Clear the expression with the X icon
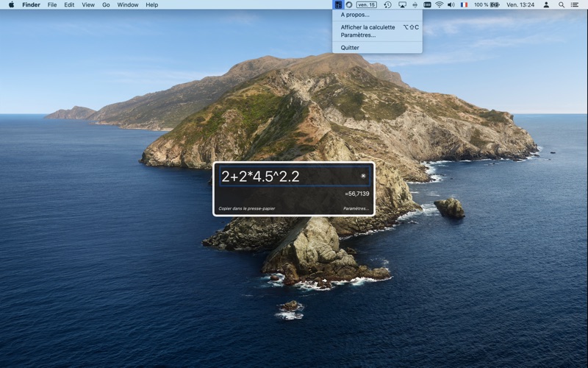588x368 pixels. click(363, 177)
